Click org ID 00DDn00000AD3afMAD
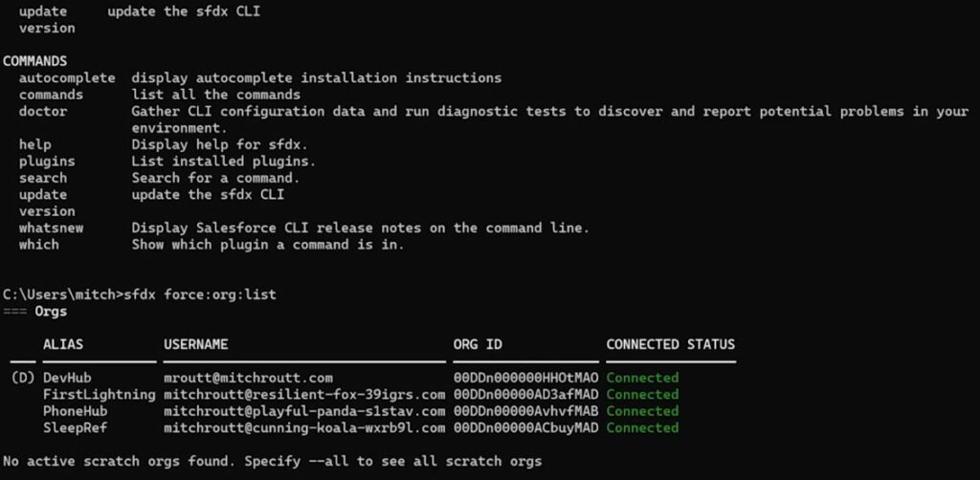980x480 pixels. click(x=525, y=394)
